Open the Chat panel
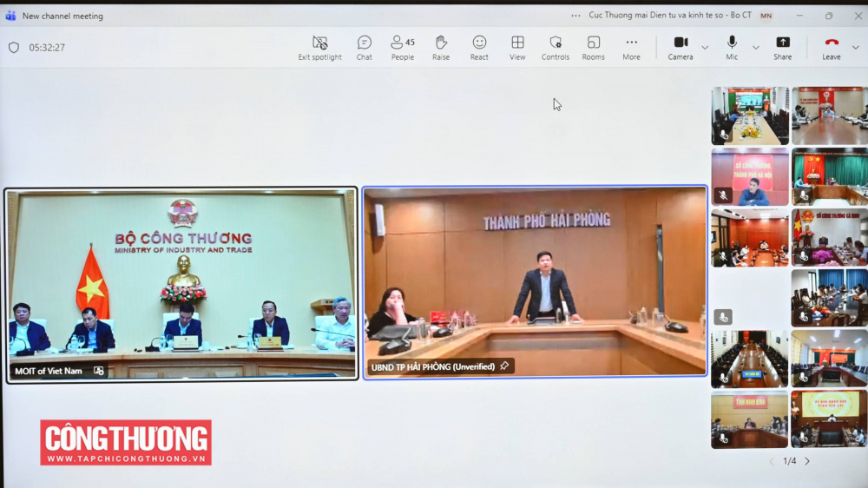The image size is (868, 488). pos(365,48)
